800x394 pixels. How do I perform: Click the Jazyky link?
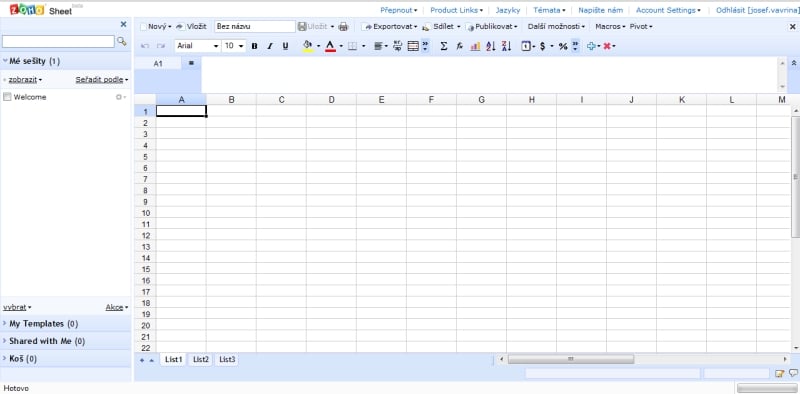tap(508, 10)
